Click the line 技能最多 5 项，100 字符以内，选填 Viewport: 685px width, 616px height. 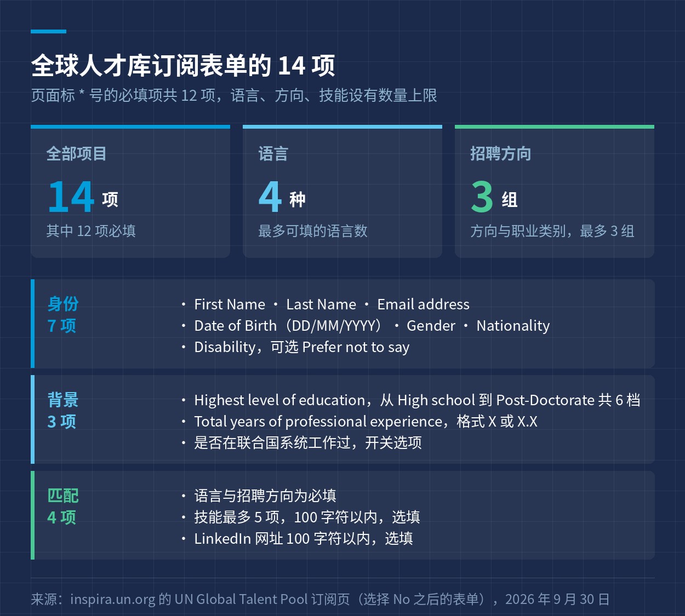point(307,517)
